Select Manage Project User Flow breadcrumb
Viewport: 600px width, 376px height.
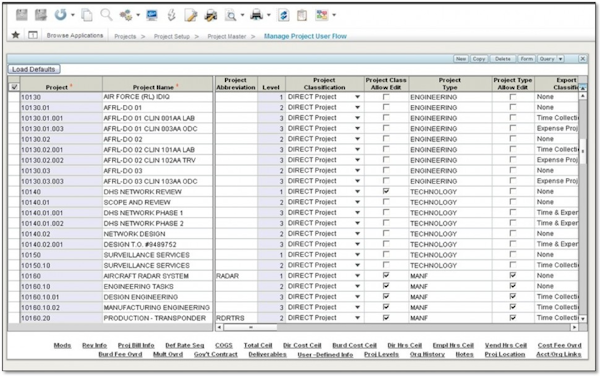point(305,36)
